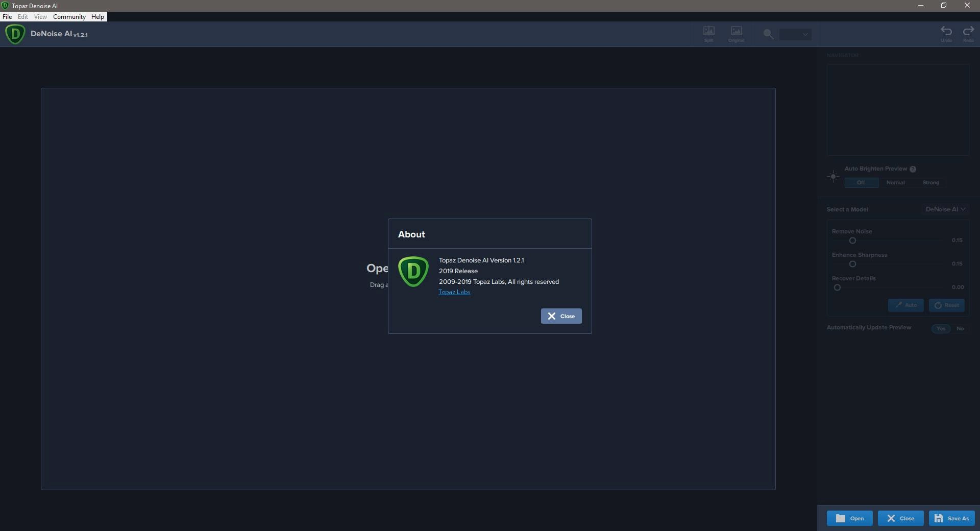980x531 pixels.
Task: Close the About dialog
Action: (561, 316)
